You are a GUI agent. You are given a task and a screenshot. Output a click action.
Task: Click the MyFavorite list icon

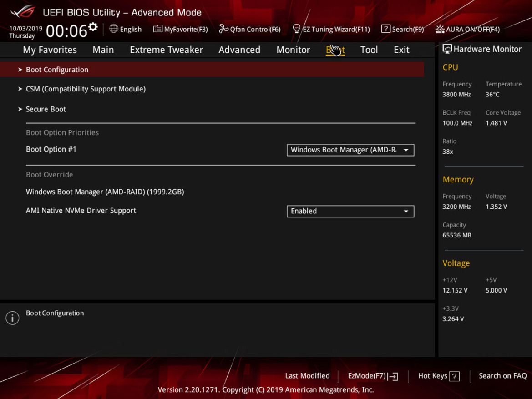tap(157, 29)
